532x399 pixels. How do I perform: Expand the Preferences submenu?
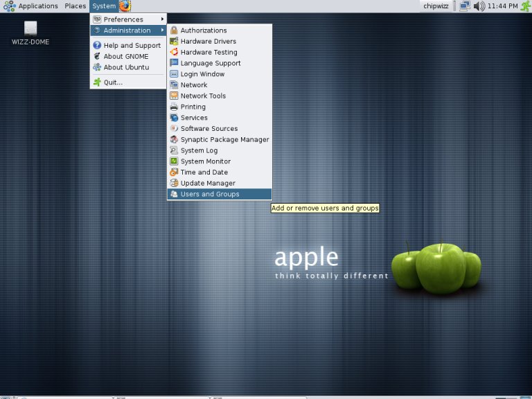(x=128, y=19)
